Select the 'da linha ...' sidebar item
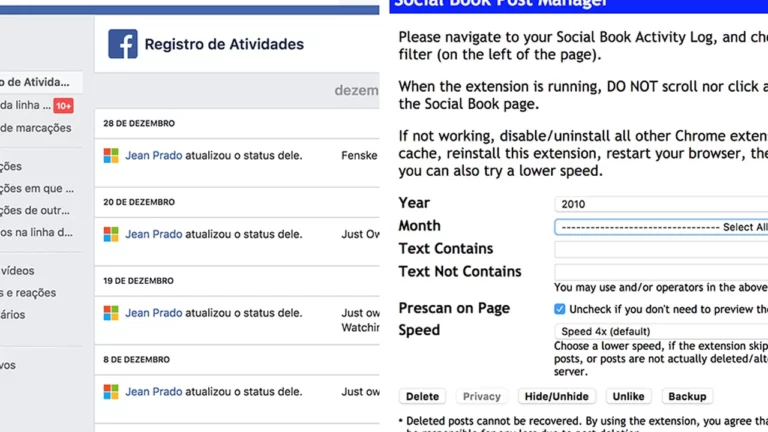This screenshot has height=432, width=768. pos(25,105)
